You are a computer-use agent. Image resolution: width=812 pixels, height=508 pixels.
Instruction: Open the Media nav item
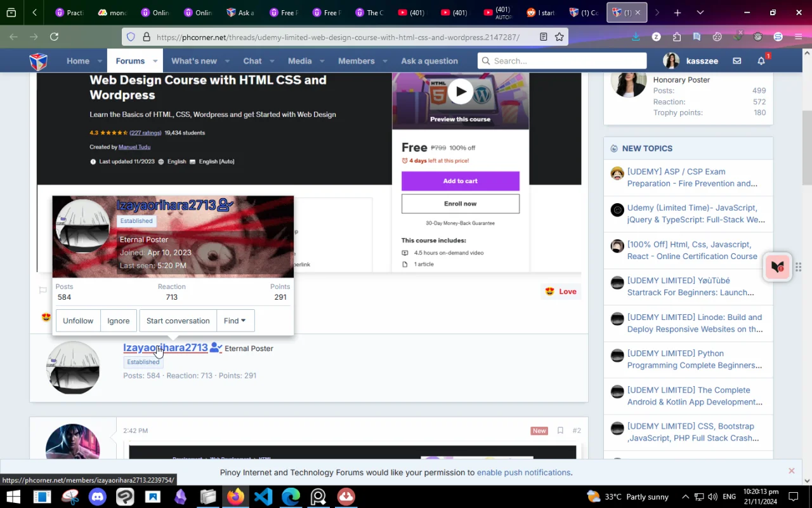(x=299, y=61)
